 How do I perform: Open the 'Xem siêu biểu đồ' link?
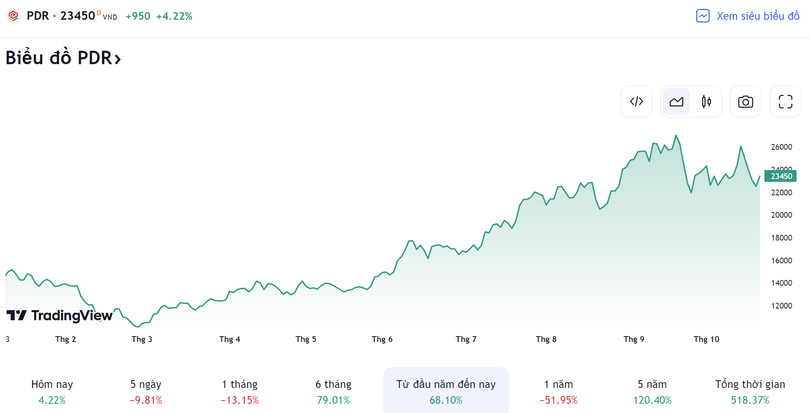tap(757, 16)
